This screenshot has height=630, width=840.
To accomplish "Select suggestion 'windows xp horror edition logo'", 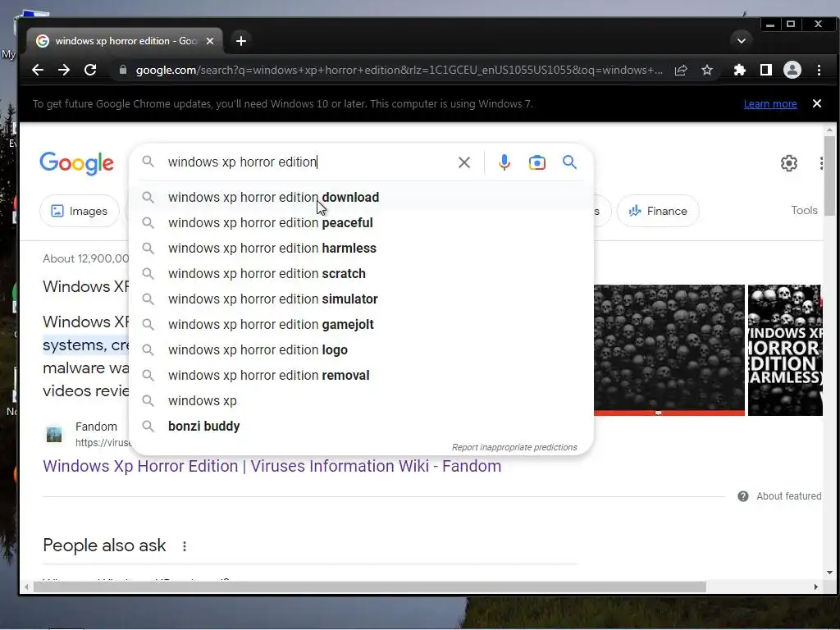I will (362, 349).
